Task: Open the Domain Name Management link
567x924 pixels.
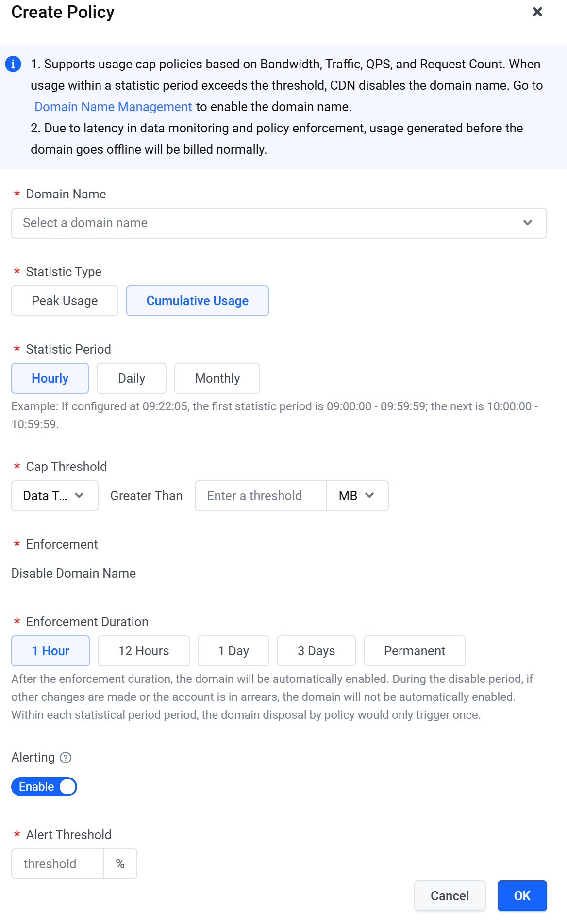Action: 113,107
